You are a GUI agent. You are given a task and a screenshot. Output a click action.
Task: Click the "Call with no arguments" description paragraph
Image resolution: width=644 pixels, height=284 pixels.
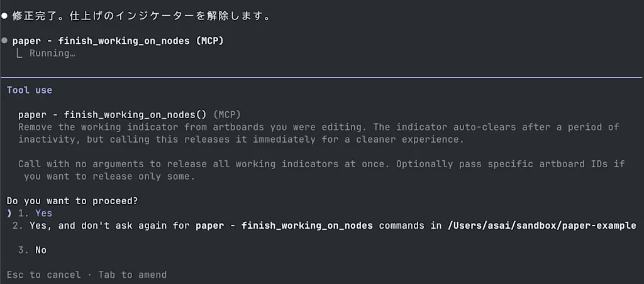(321, 170)
